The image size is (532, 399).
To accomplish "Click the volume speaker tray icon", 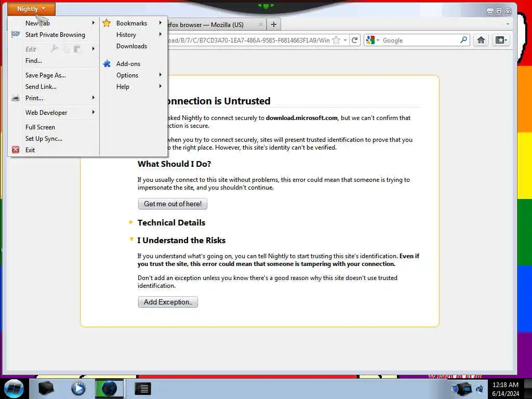I will 480,389.
